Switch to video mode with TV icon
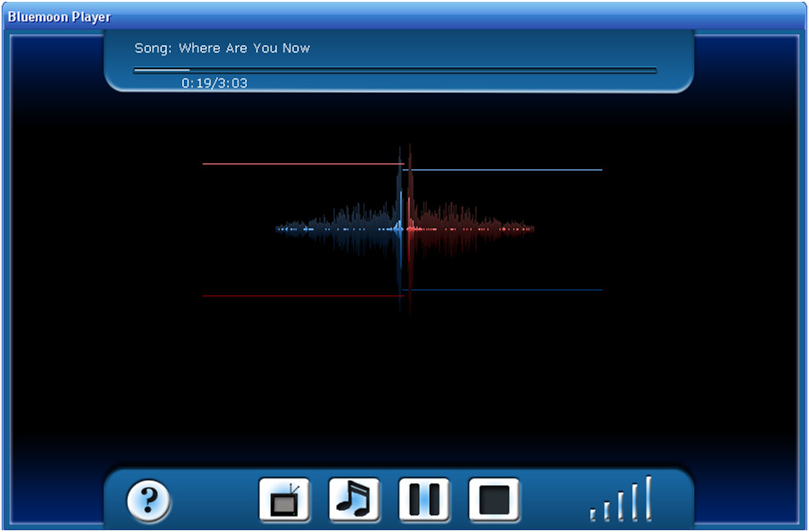 click(x=284, y=500)
